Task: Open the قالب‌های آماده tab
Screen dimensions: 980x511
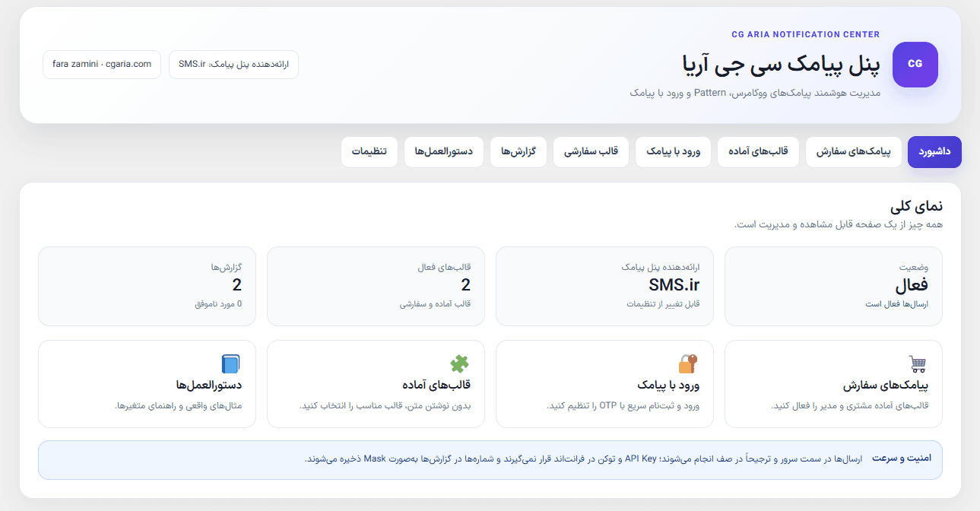Action: pos(758,152)
